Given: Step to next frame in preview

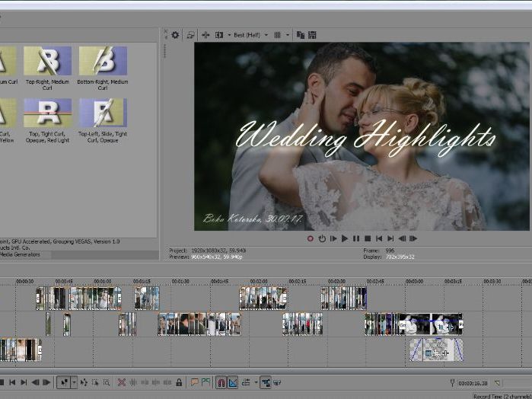Looking at the screenshot, I should click(x=413, y=239).
